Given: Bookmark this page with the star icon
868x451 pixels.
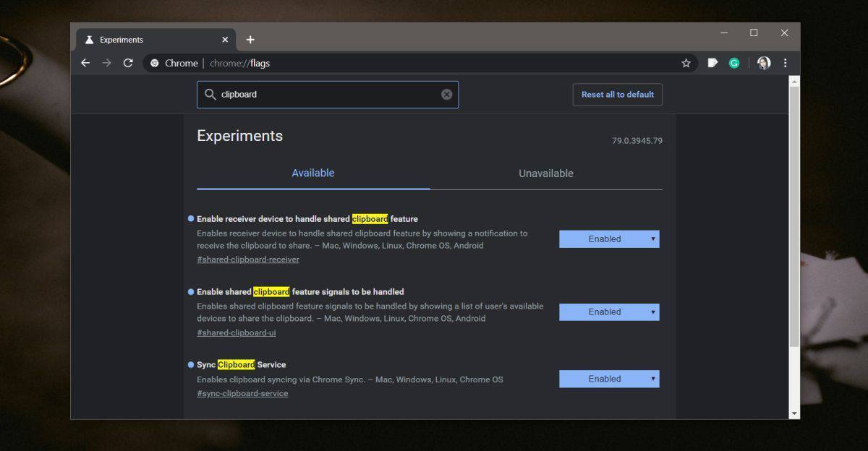Looking at the screenshot, I should [x=686, y=63].
